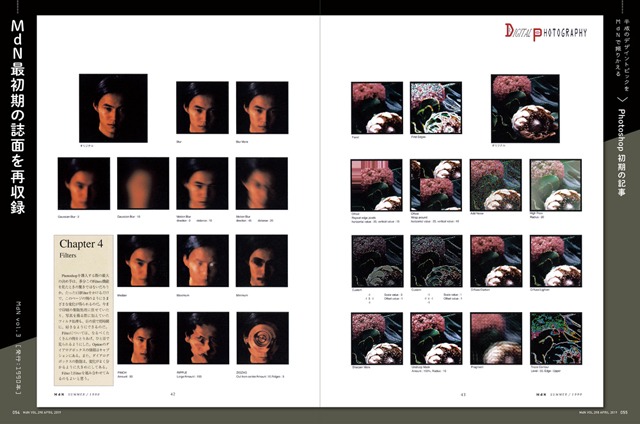Select the large original flower photo
Screen dimensions: 640x424
coord(524,108)
